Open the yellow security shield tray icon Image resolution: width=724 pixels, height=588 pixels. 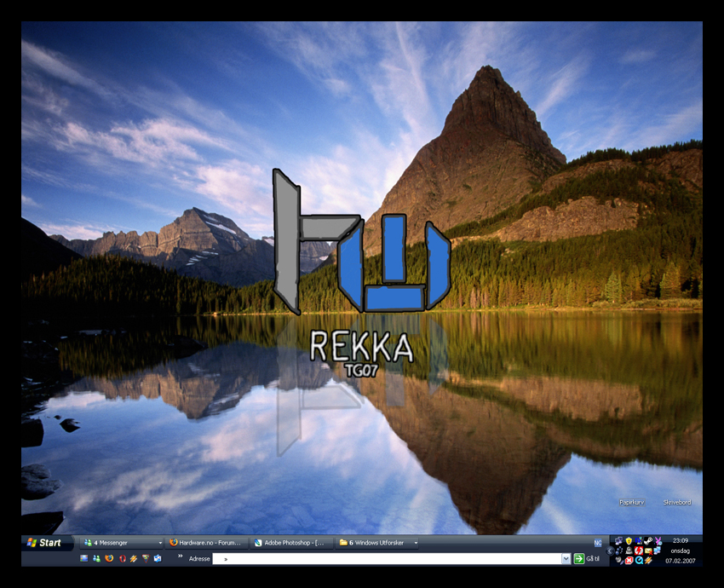click(629, 541)
